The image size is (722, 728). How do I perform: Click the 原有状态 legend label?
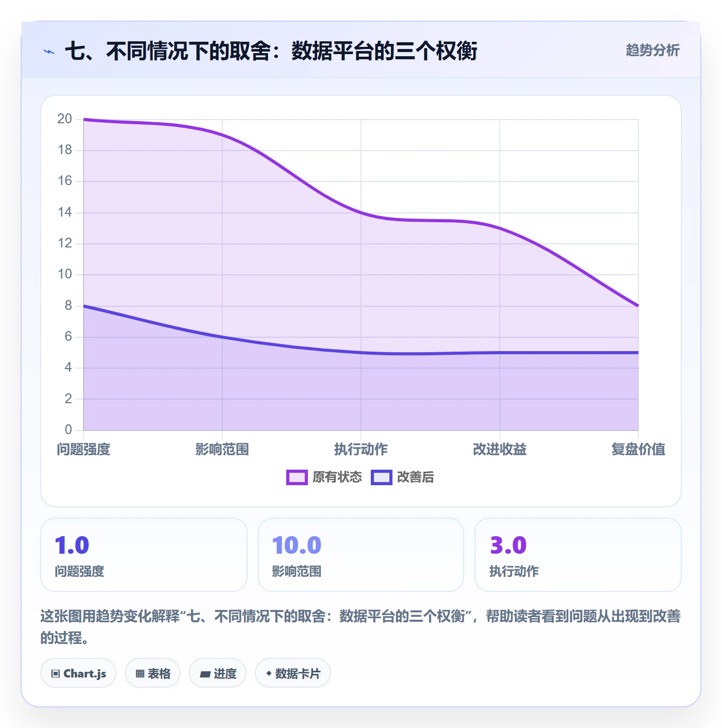[337, 477]
